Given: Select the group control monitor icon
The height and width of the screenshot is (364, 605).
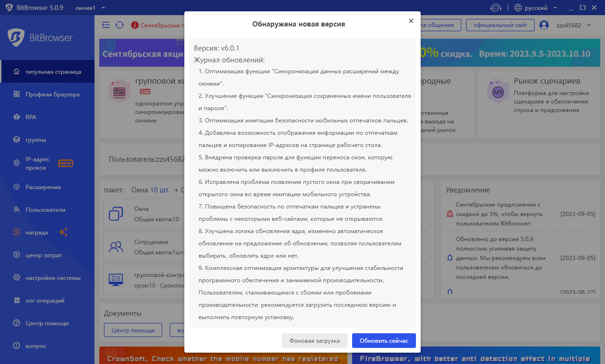Looking at the screenshot, I should point(116,279).
